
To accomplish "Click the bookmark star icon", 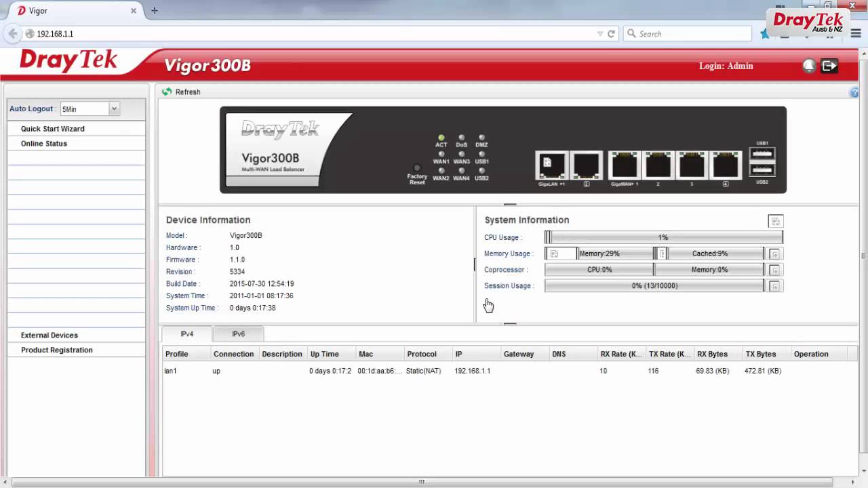I will (764, 34).
